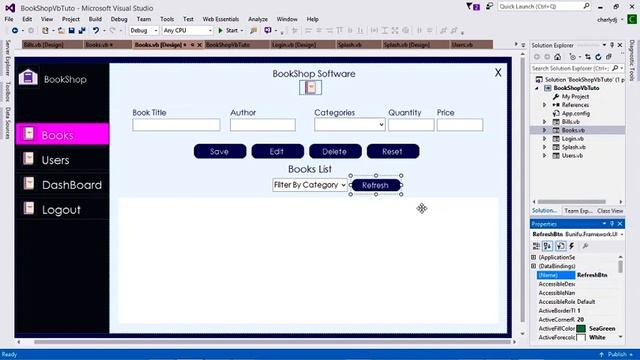
Task: Click the Reset button on the form
Action: (393, 151)
